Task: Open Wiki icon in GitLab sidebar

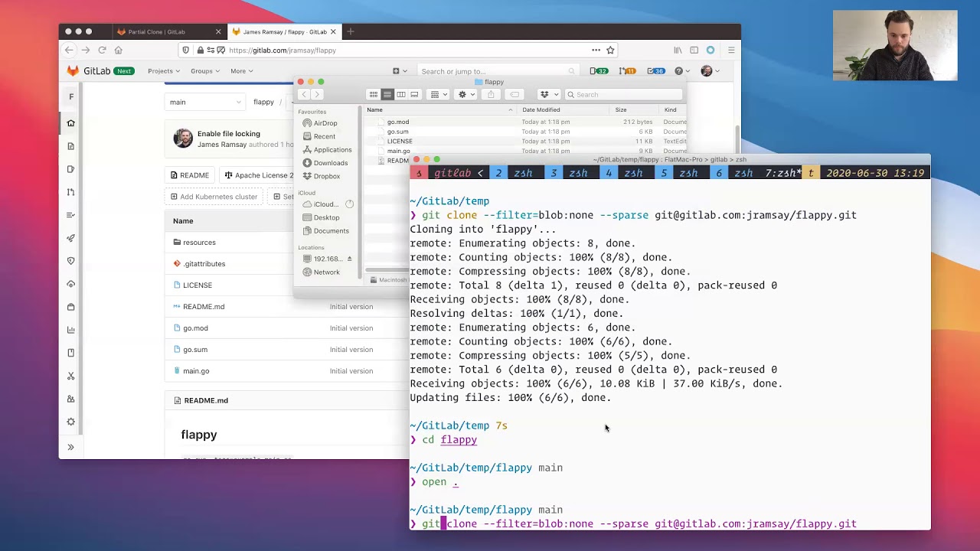Action: 70,353
